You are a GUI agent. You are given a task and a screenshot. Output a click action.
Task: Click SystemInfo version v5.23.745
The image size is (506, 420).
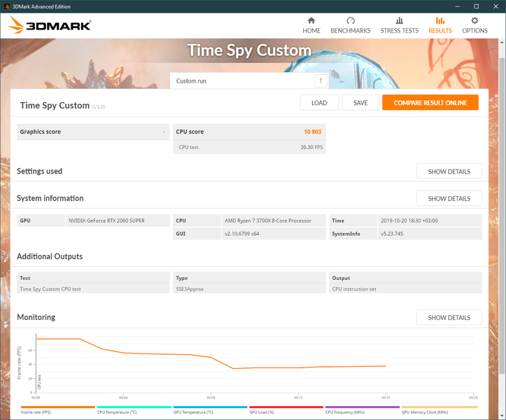click(x=392, y=234)
